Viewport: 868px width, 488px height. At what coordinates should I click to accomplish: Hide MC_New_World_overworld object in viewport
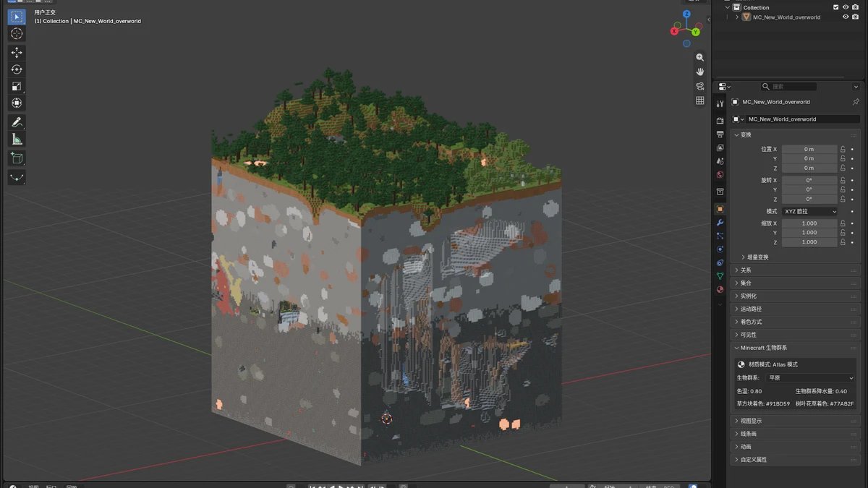(x=846, y=17)
